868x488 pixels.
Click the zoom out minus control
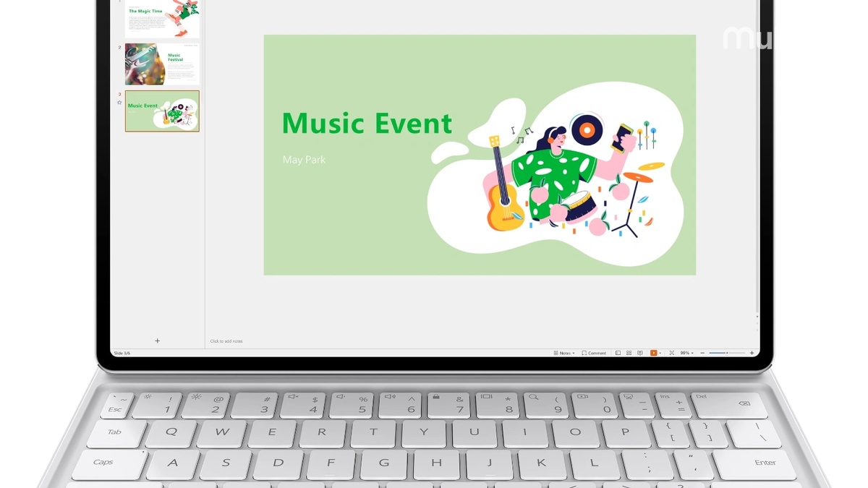(702, 353)
